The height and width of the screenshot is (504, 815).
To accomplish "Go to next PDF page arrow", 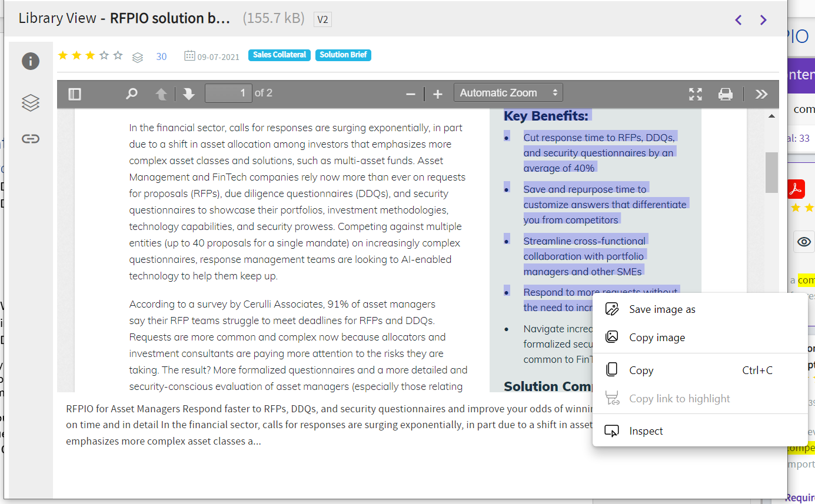I will tap(188, 94).
